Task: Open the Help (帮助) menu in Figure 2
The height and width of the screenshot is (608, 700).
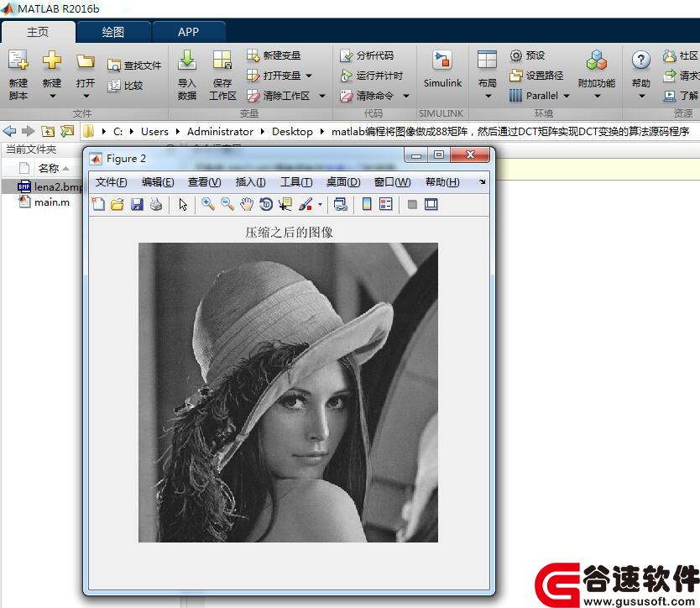Action: pyautogui.click(x=442, y=182)
